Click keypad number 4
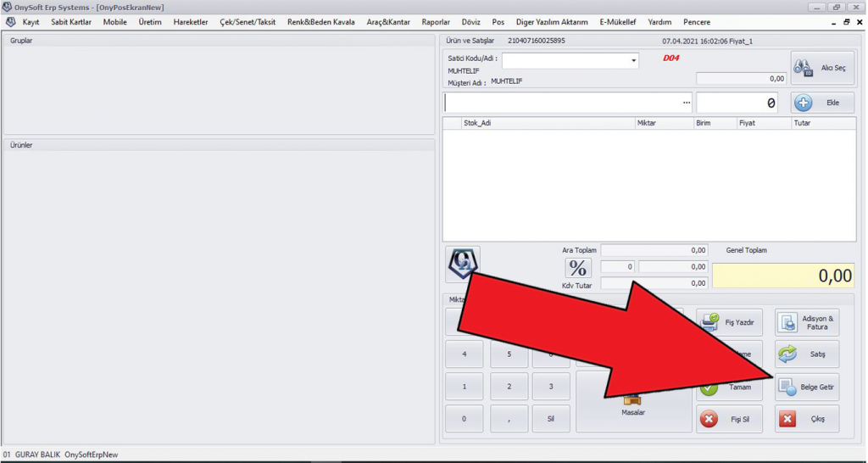The image size is (868, 463). click(x=464, y=354)
